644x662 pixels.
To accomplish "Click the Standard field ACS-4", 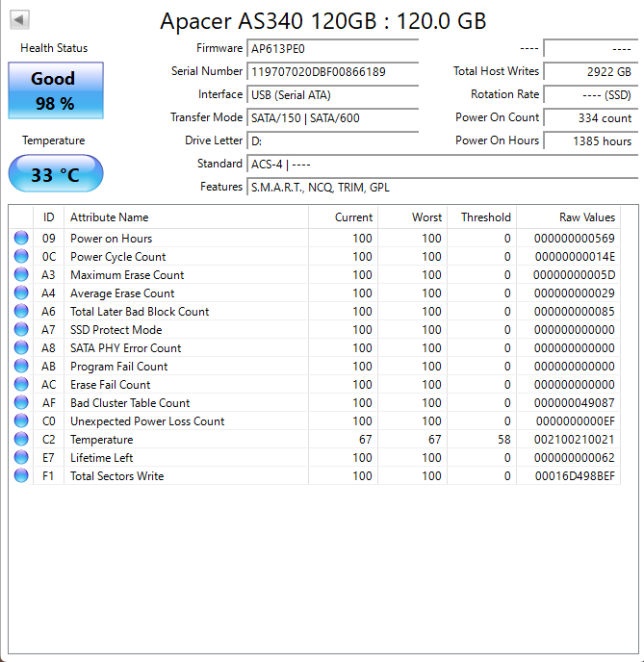I will click(x=443, y=165).
